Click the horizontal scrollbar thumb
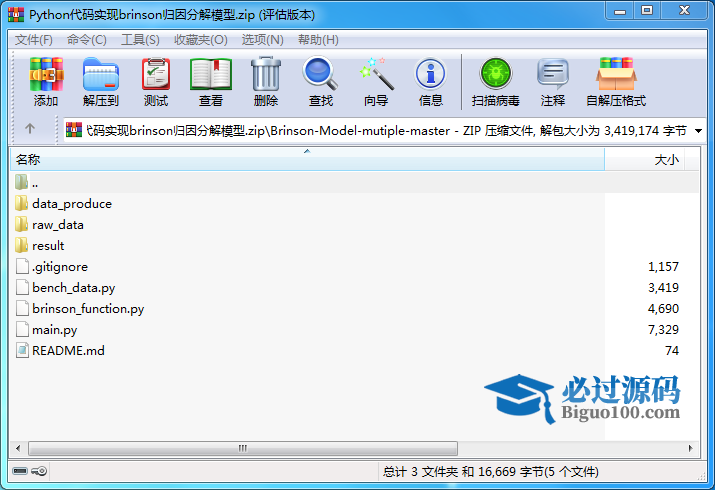Screen dimensions: 715x490 click(x=243, y=448)
